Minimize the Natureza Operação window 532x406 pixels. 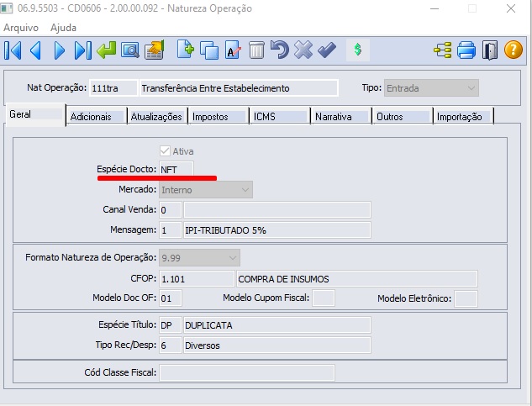coord(435,8)
